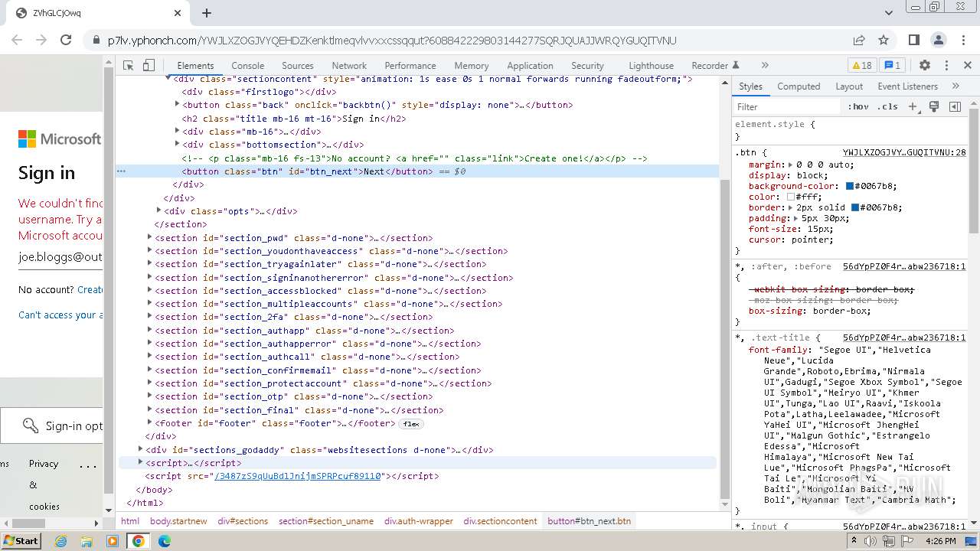980x551 pixels.
Task: Open the DevTools customize kebab menu
Action: [x=946, y=66]
